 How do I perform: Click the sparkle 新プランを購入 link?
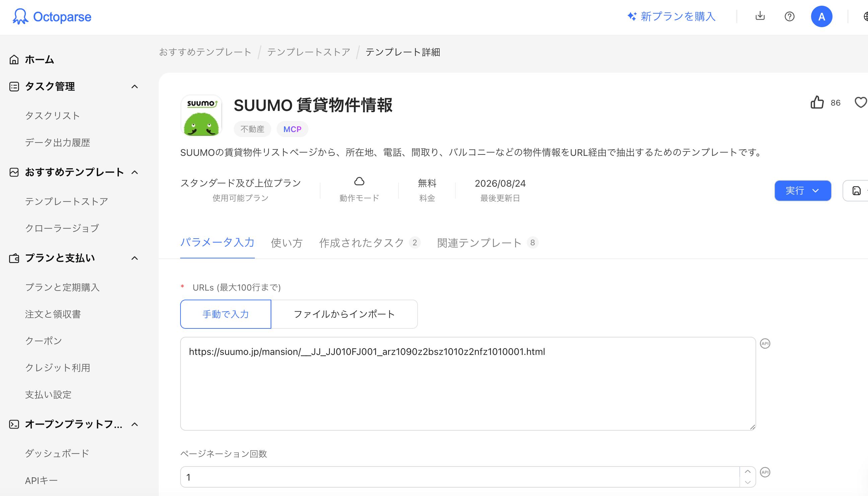(671, 16)
